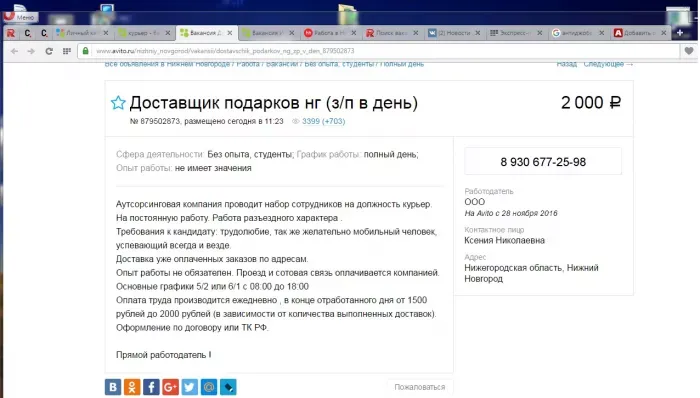
Task: Share the listing via Mail.ru
Action: coord(209,387)
